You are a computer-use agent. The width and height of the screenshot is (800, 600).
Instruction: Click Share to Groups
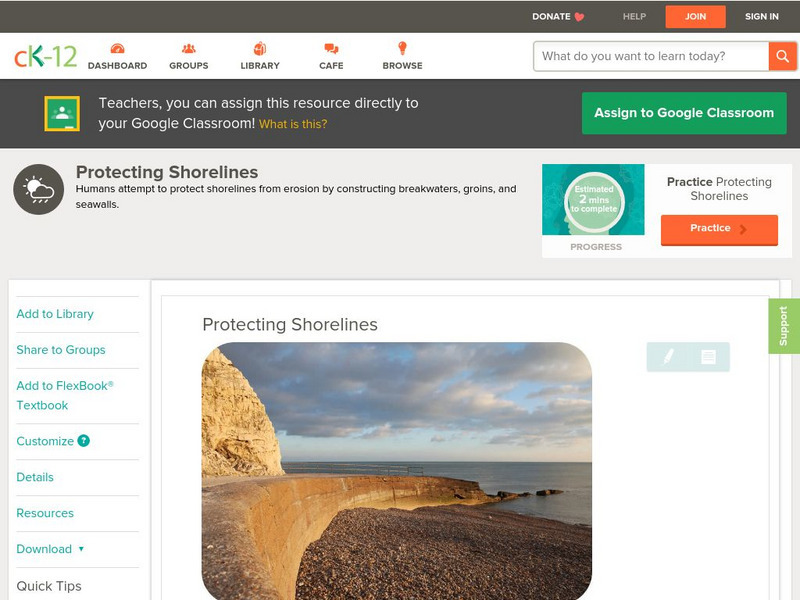pyautogui.click(x=61, y=350)
